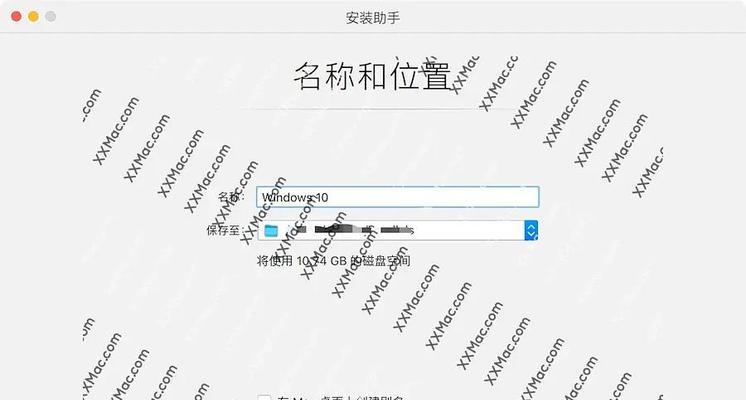Close the 安装助手 window with red button
Screen dimensions: 746x400
coord(16,17)
